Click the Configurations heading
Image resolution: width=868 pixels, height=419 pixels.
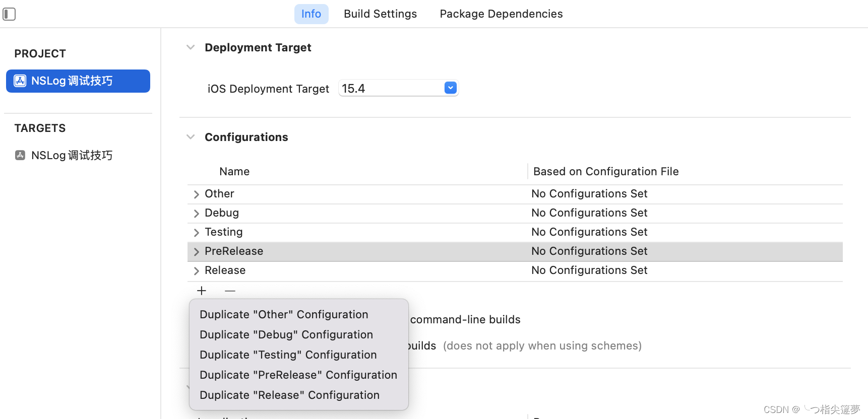coord(246,137)
